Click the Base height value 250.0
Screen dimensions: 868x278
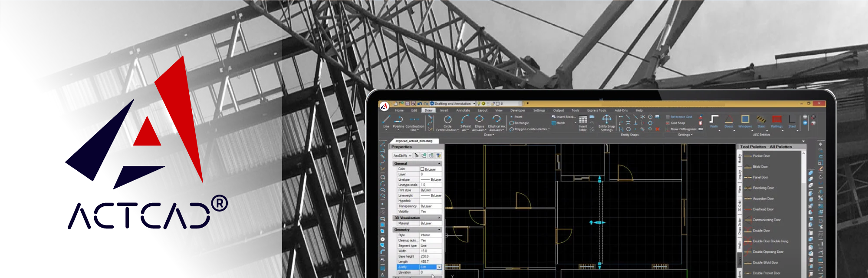tap(431, 256)
